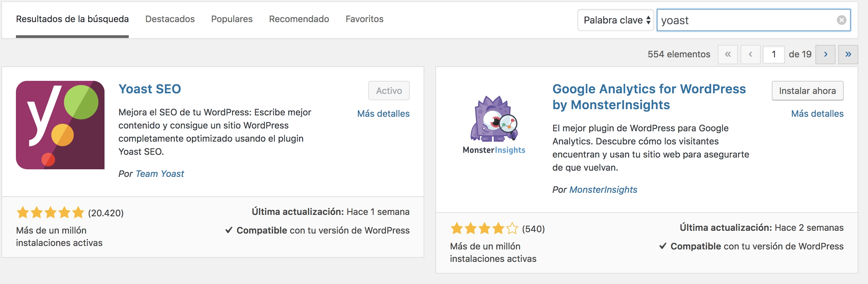Viewport: 868px width, 284px height.
Task: Open the Recomendado tab
Action: pos(299,19)
